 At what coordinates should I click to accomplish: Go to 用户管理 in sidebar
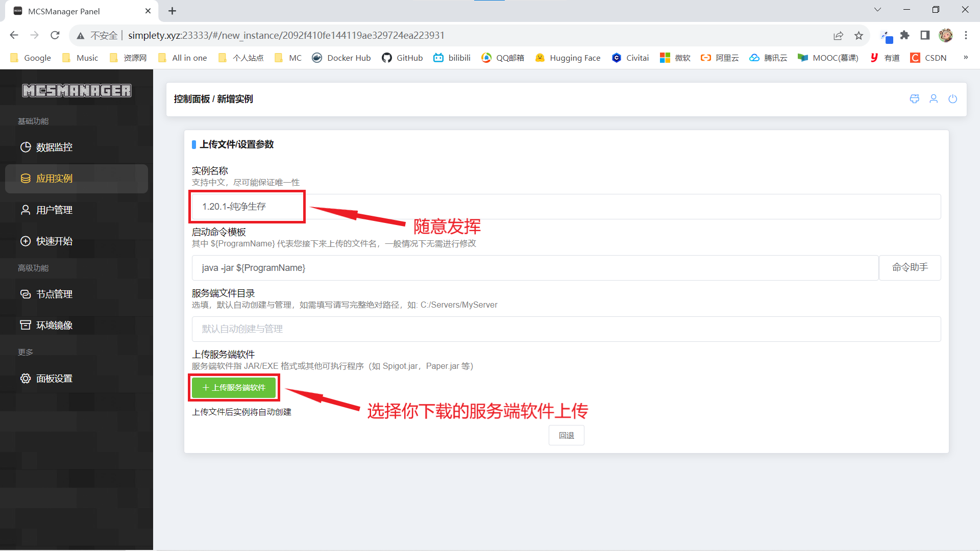[54, 210]
